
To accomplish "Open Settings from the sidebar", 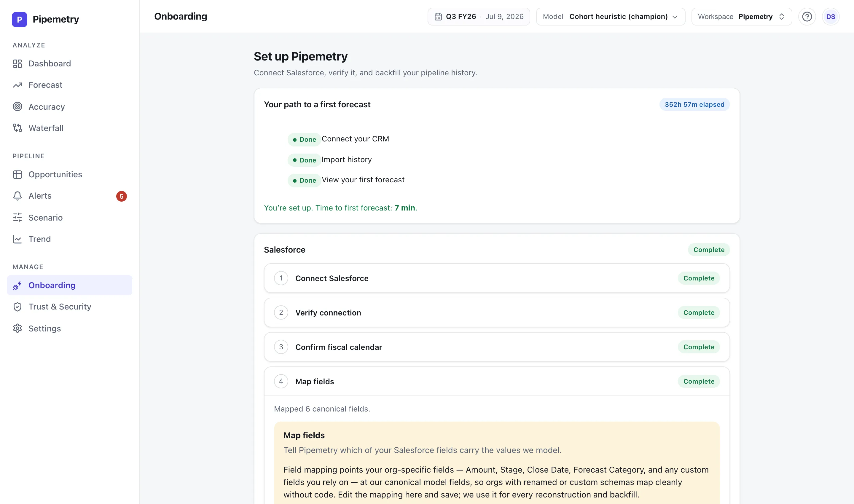I will 69,328.
